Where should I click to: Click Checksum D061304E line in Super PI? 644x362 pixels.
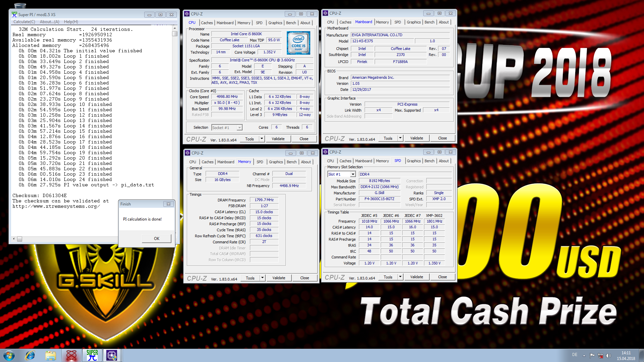pos(40,195)
